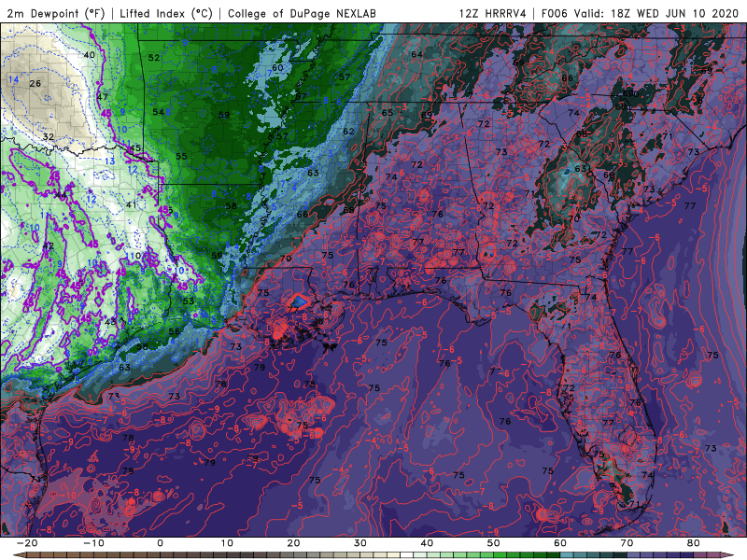747x560 pixels.
Task: Click the "56" dewpoint value on the map
Action: [174, 332]
